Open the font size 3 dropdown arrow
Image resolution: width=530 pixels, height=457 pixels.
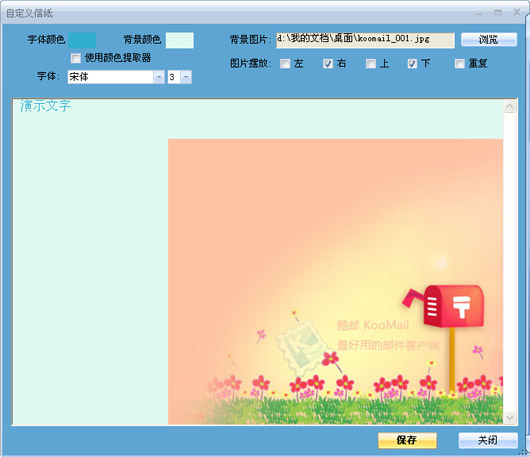(x=186, y=77)
